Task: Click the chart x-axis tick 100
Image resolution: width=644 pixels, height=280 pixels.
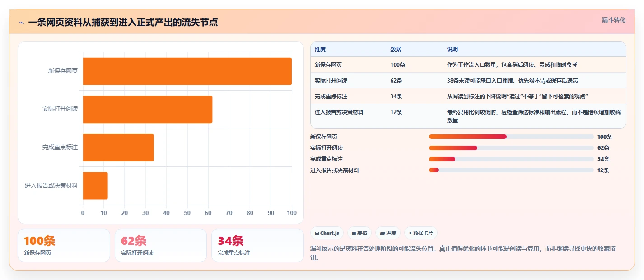Action: pos(292,213)
